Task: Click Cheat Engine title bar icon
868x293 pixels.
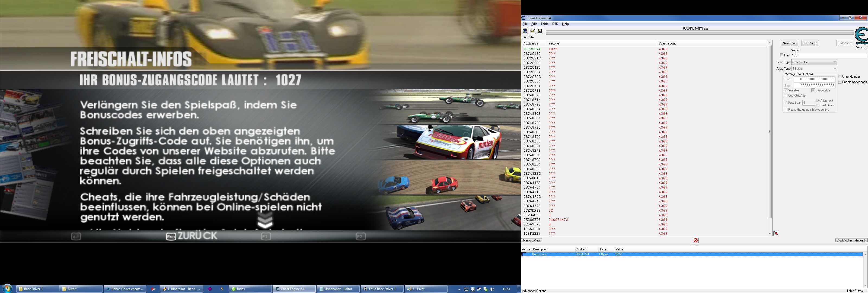Action: (x=523, y=18)
